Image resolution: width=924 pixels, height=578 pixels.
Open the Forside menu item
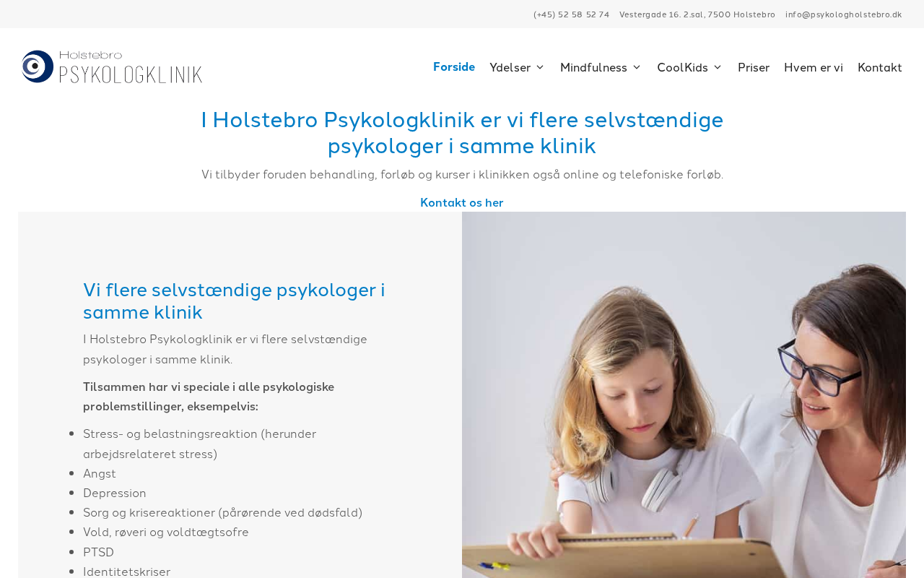coord(454,66)
